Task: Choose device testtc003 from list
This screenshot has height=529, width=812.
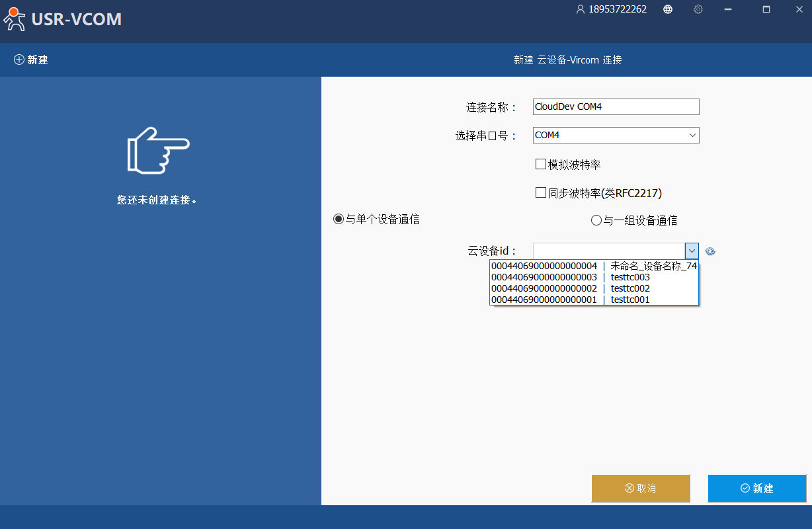Action: click(x=594, y=278)
